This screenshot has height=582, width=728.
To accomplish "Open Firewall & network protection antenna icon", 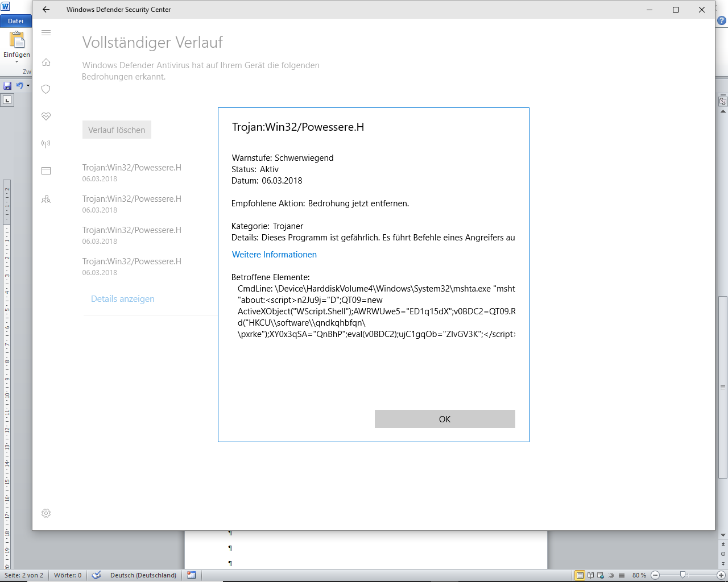I will pos(46,143).
